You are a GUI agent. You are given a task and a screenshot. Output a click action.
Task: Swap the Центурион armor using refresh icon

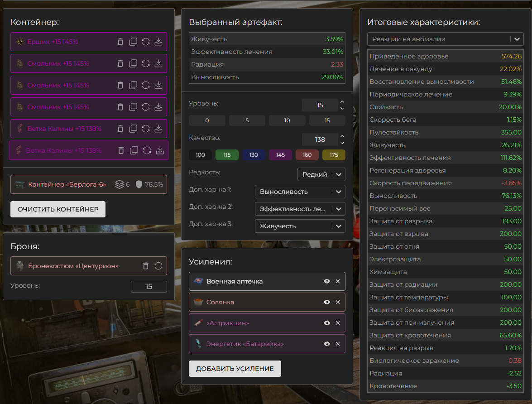(158, 266)
